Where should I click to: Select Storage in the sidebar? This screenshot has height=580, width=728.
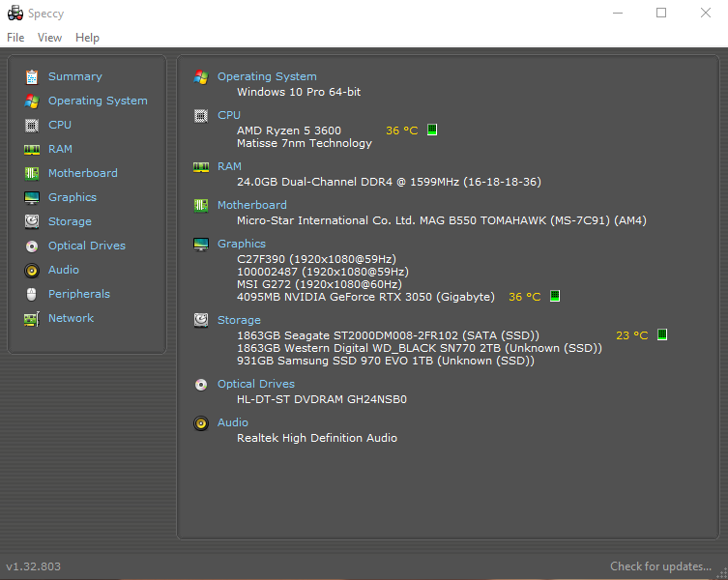coord(71,221)
